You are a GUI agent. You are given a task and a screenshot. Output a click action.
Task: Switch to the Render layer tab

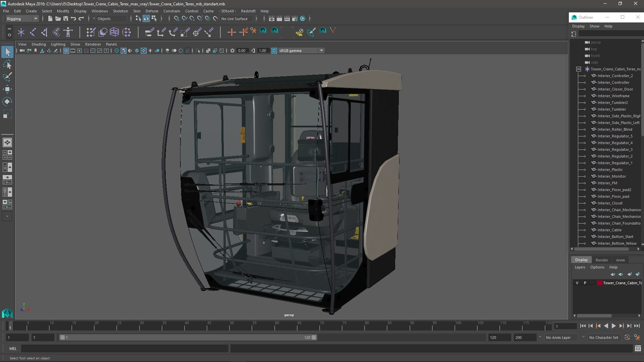pos(601,260)
